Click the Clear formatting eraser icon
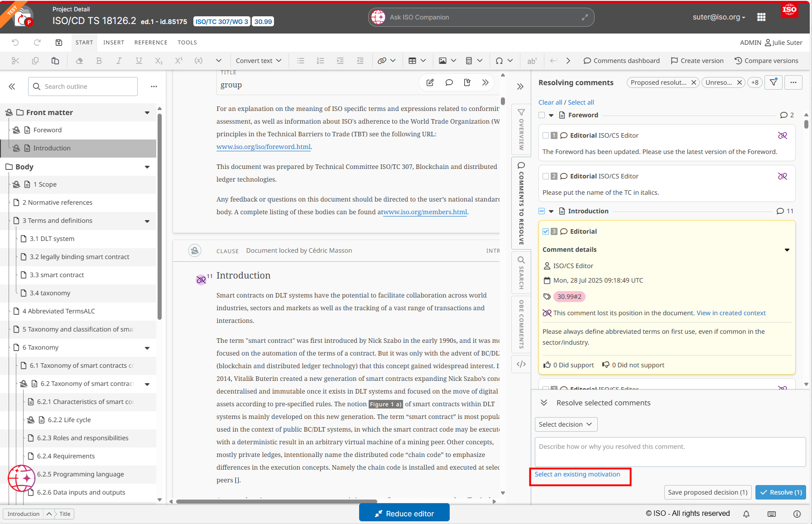 point(79,61)
